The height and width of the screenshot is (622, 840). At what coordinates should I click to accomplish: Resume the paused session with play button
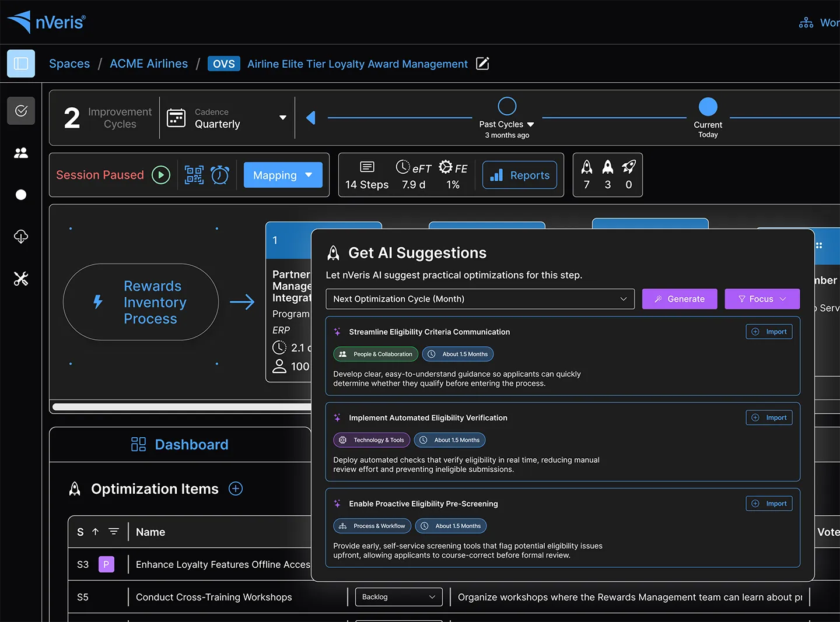[161, 174]
